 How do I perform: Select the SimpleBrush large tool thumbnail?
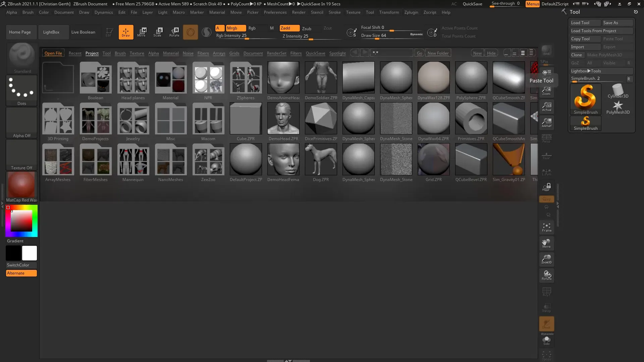pyautogui.click(x=586, y=99)
